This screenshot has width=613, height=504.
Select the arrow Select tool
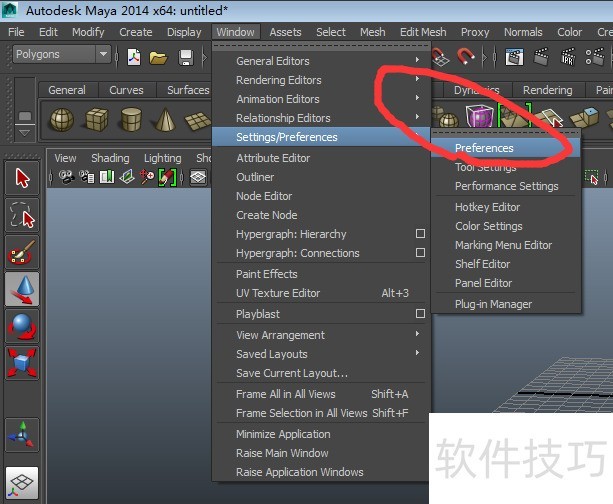tap(22, 178)
